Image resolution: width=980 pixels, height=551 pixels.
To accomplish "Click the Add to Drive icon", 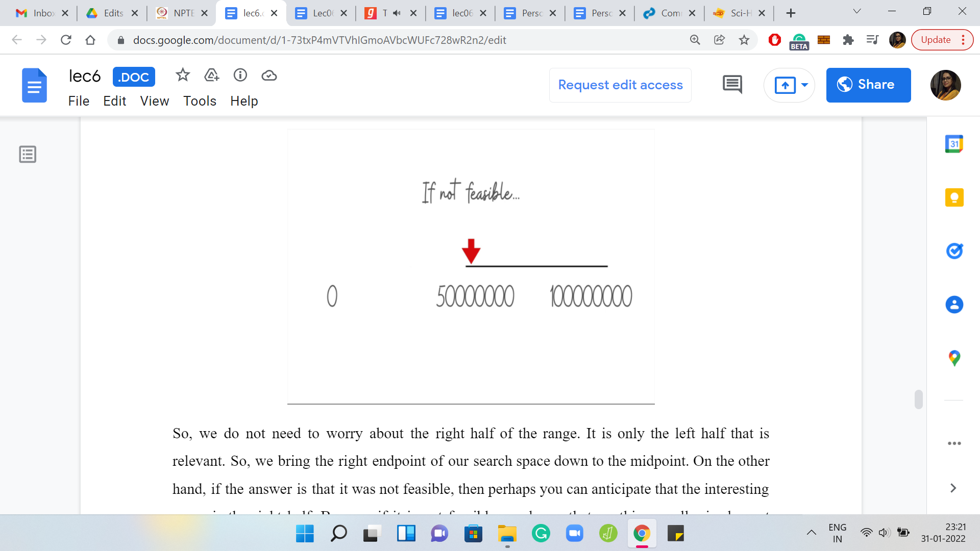I will tap(211, 76).
